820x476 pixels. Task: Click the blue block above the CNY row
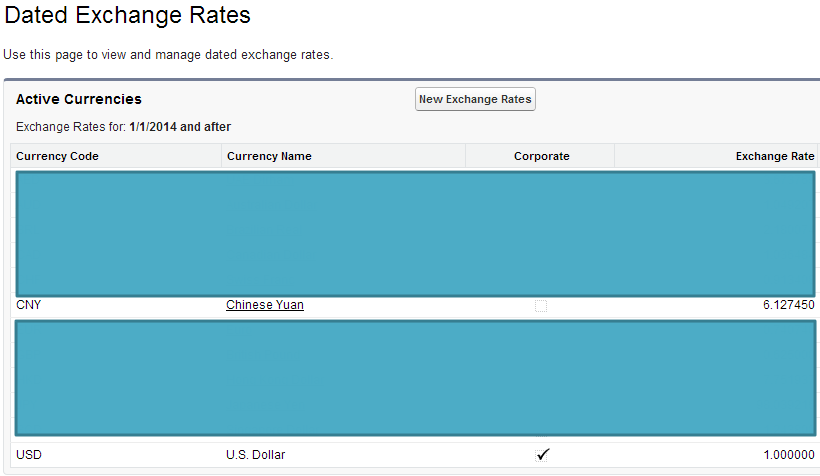415,233
